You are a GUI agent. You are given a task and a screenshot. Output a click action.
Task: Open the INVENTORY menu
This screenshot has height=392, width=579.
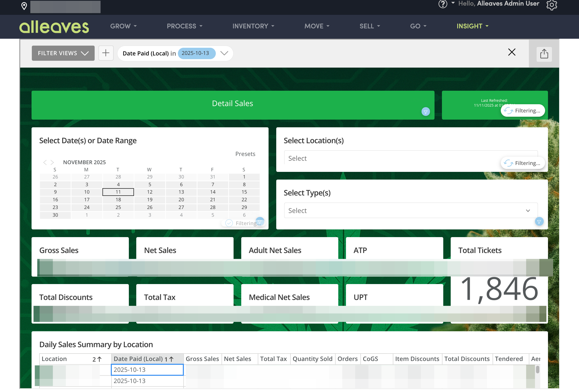click(253, 26)
